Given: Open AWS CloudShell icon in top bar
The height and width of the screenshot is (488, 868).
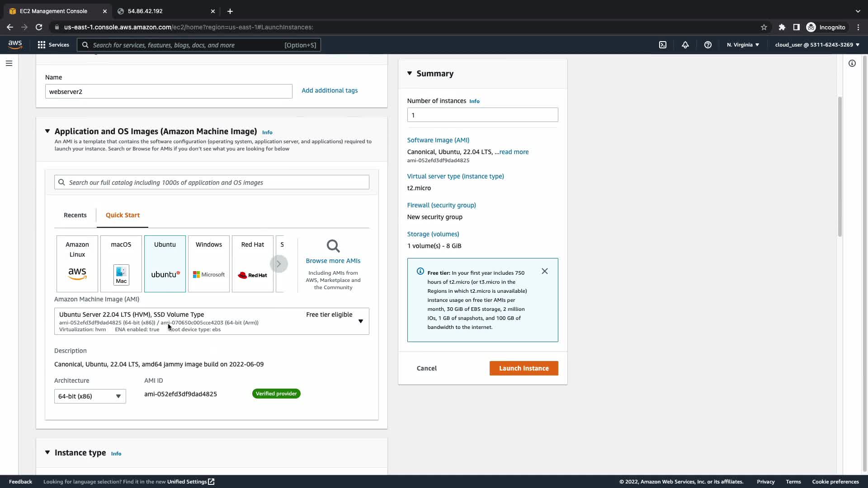Looking at the screenshot, I should 663,45.
